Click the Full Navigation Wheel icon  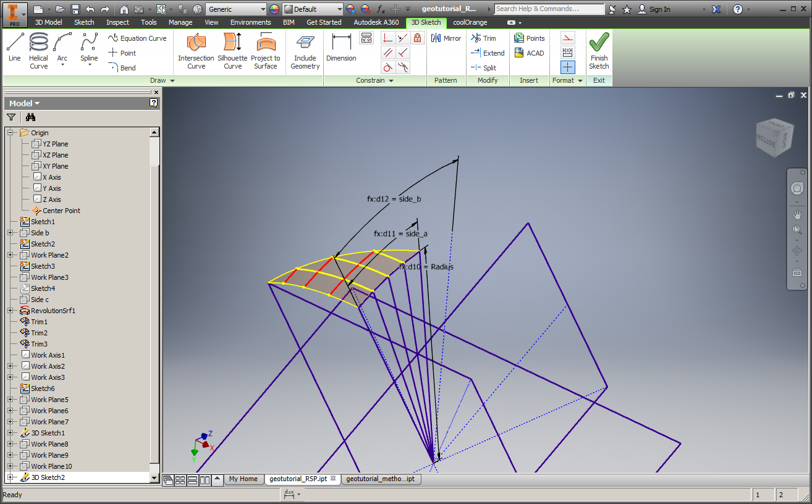click(x=797, y=189)
